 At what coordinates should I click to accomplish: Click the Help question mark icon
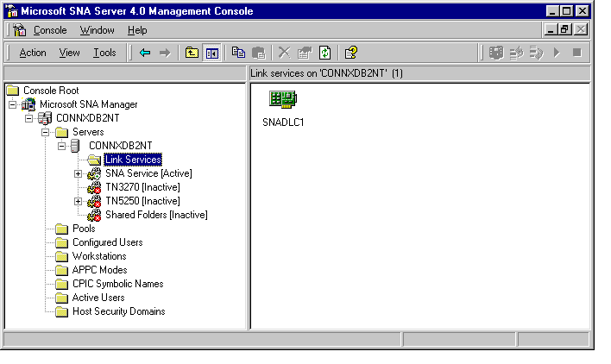click(351, 53)
